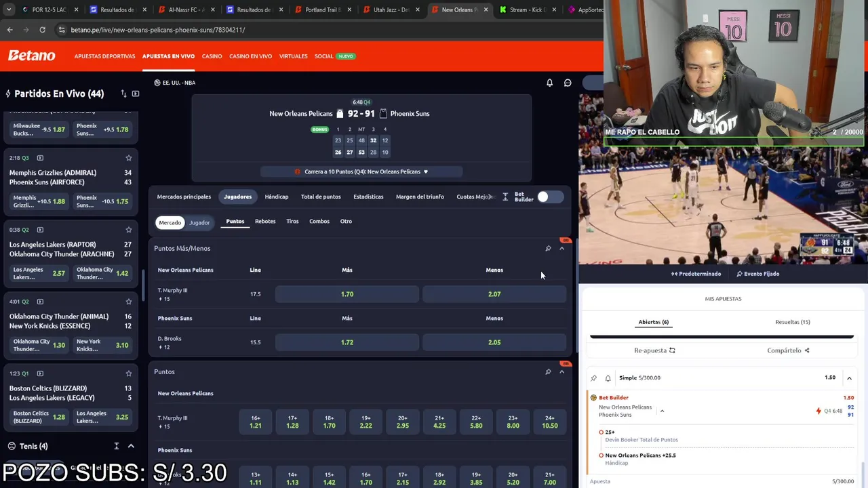Click the Tenis section filter icon
Image resolution: width=868 pixels, height=488 pixels.
117,446
